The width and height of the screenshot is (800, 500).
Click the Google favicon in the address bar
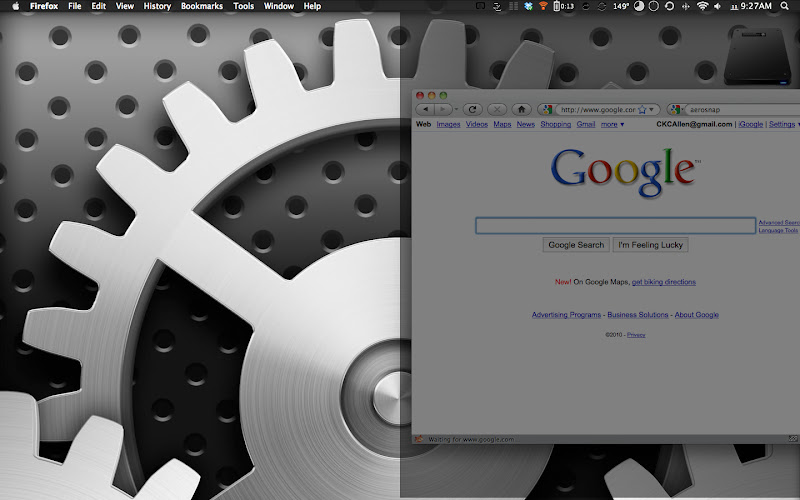click(x=547, y=109)
